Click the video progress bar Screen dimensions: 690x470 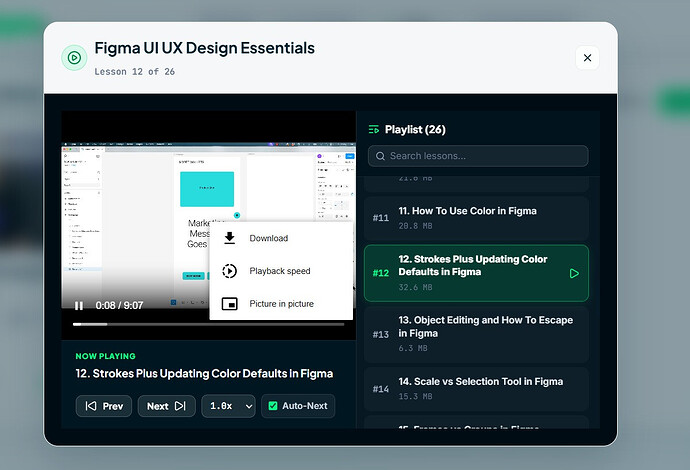[x=208, y=324]
